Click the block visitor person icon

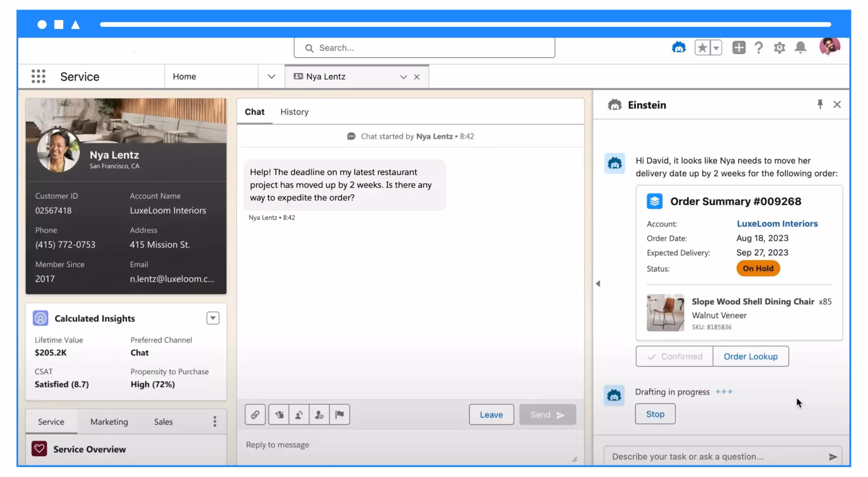point(319,415)
